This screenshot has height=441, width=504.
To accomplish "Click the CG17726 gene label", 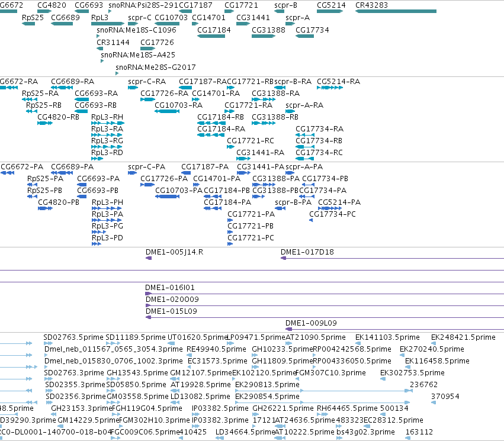I will point(157,43).
